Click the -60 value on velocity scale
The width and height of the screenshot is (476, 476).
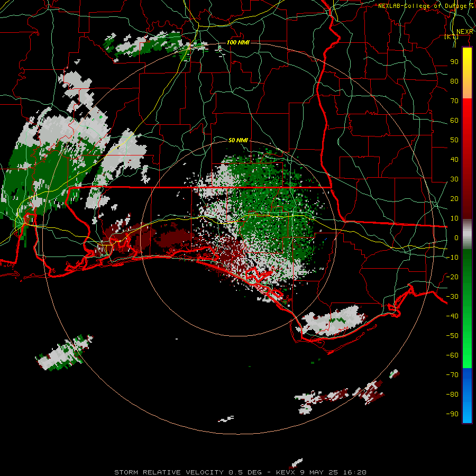[x=452, y=355]
